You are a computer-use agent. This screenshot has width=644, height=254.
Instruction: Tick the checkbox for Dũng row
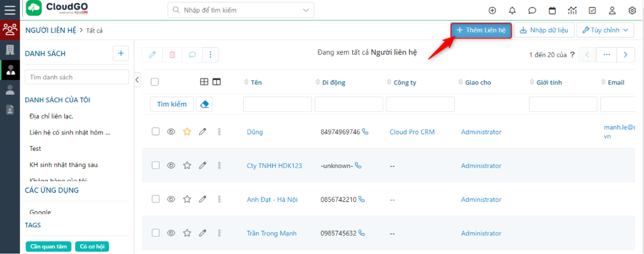[156, 132]
